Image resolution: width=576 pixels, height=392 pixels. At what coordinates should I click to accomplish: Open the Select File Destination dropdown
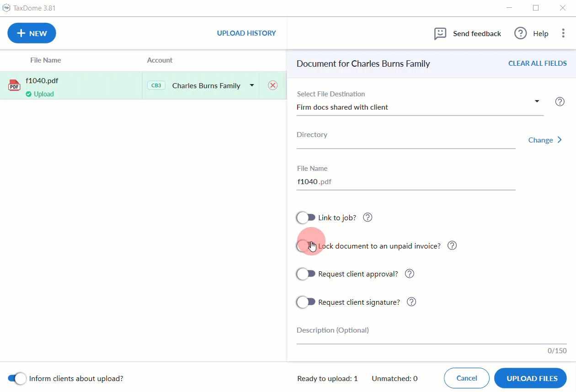coord(537,101)
